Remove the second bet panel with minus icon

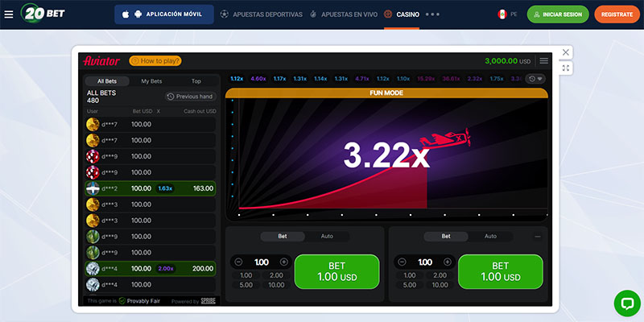(x=538, y=237)
